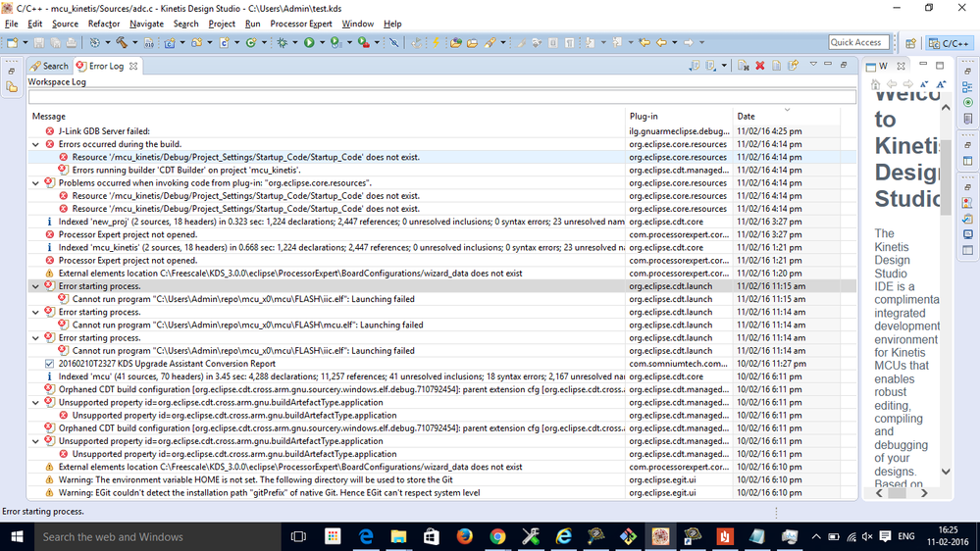Click Welcome view scroll-down arrow
Screen dimensions: 980x551
pos(946,472)
